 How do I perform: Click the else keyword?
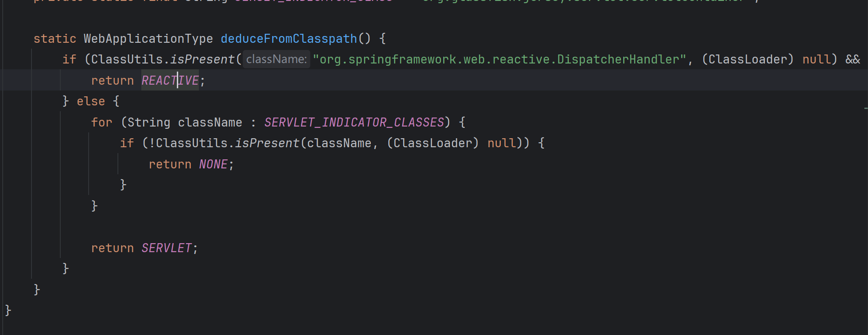tap(90, 101)
